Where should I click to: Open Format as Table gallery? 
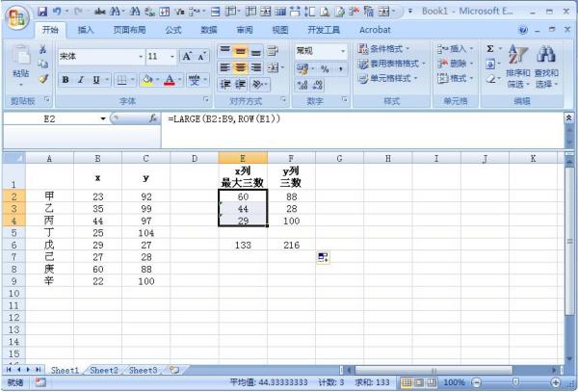click(391, 64)
